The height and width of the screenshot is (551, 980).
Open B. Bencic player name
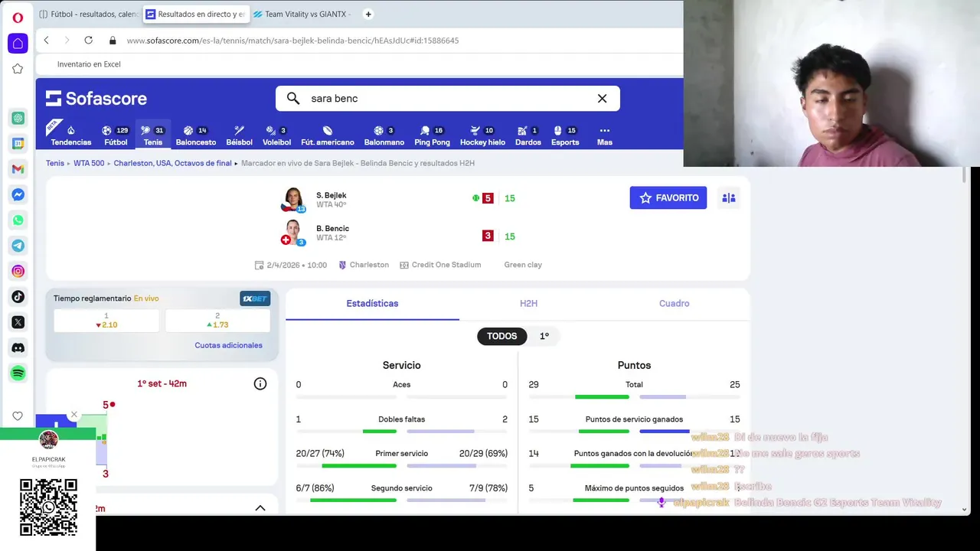click(x=332, y=228)
